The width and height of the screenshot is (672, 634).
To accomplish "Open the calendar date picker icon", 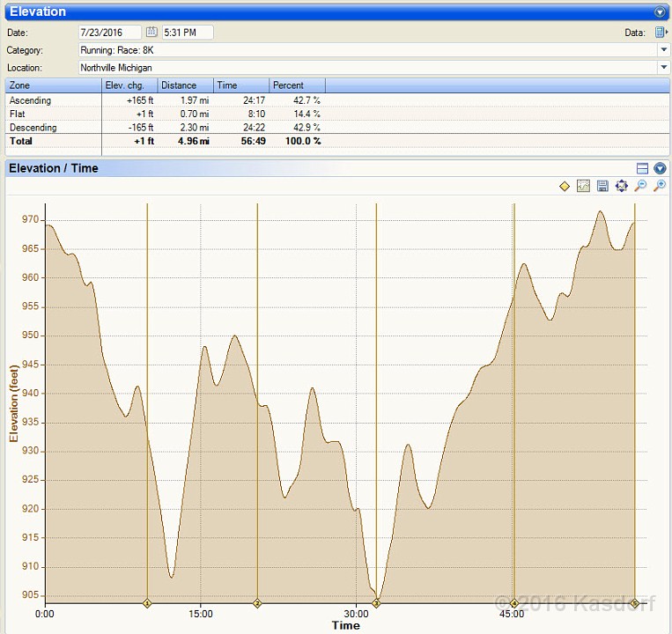I will (x=151, y=33).
